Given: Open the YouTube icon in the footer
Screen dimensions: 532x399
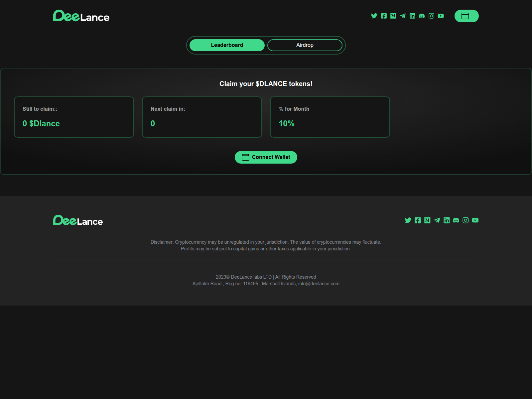Looking at the screenshot, I should pos(475,220).
